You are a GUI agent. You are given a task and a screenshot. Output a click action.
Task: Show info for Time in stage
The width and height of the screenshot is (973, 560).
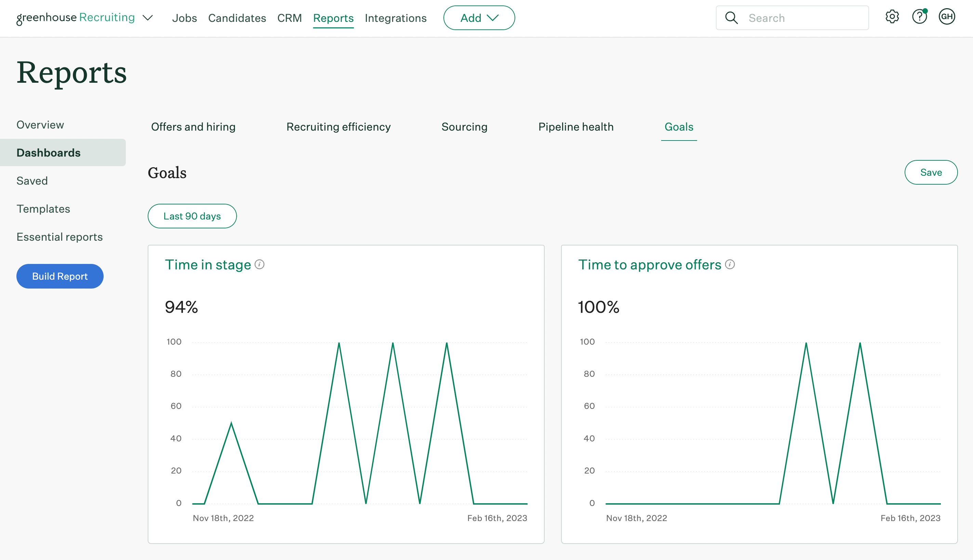[x=259, y=265]
